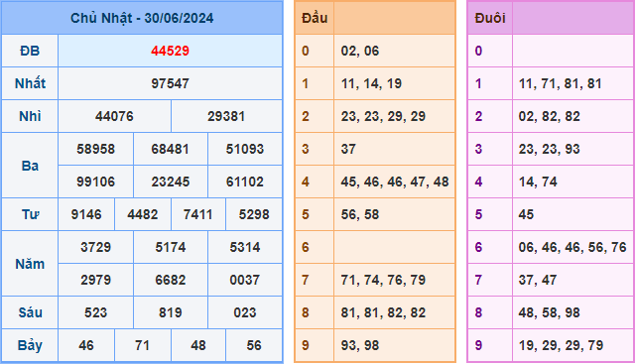
Task: Select sixth prize number 023
Action: coord(245,312)
